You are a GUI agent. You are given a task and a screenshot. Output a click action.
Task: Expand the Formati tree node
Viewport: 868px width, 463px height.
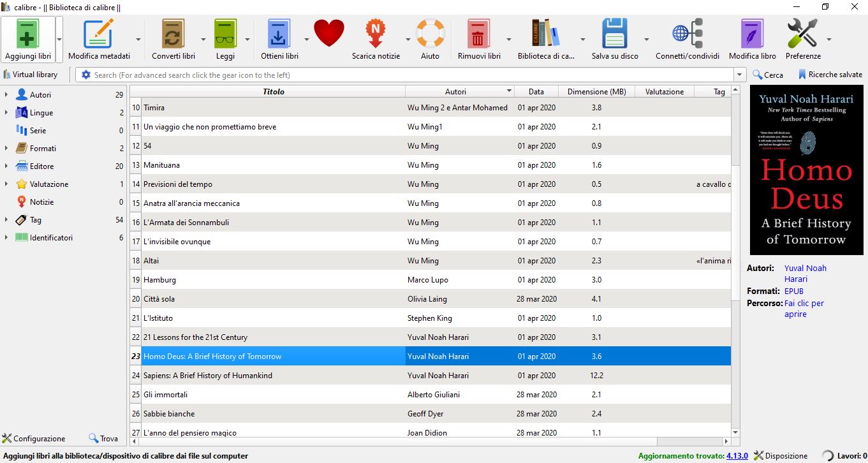coord(6,149)
